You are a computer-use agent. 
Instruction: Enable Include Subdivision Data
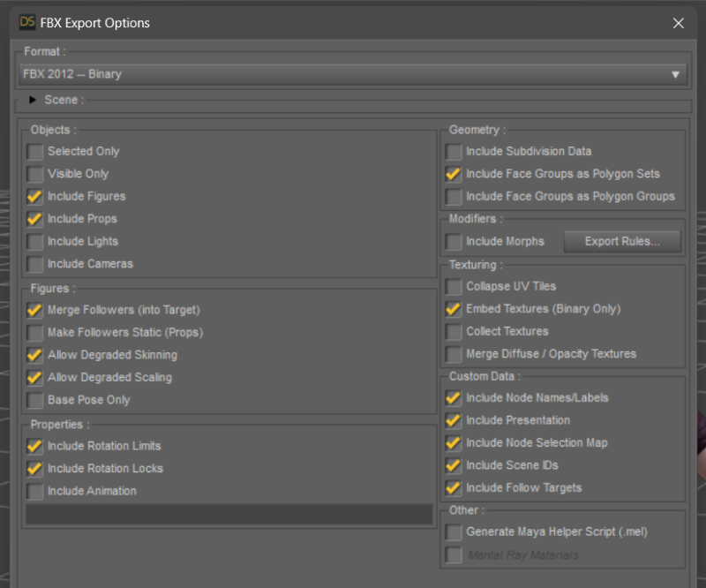pyautogui.click(x=454, y=152)
